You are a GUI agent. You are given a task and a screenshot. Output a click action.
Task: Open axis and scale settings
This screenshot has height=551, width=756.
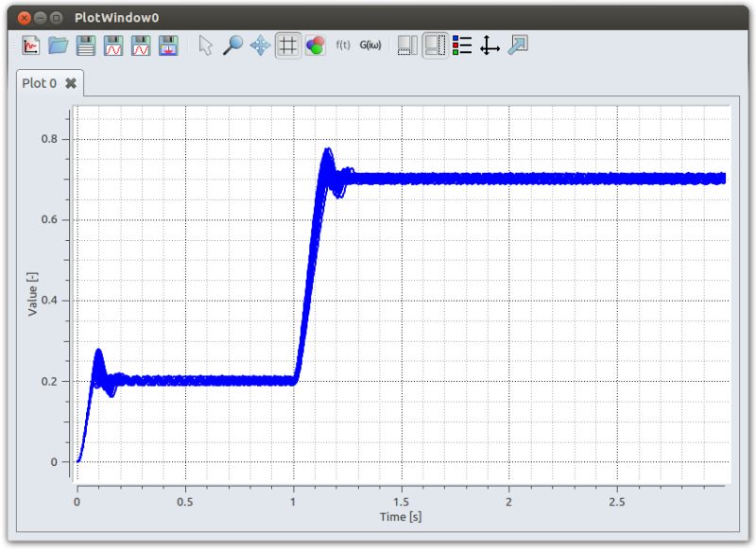click(x=489, y=44)
